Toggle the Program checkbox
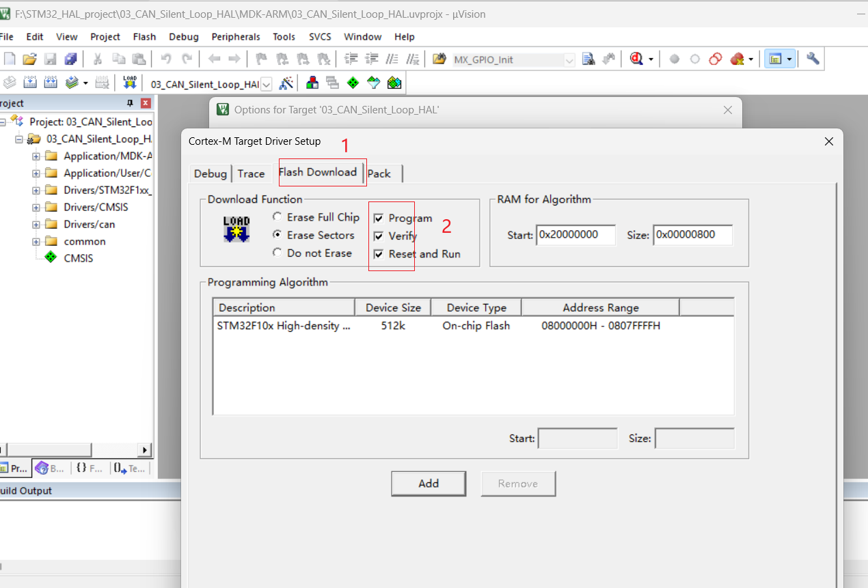Viewport: 868px width, 588px height. pyautogui.click(x=378, y=219)
